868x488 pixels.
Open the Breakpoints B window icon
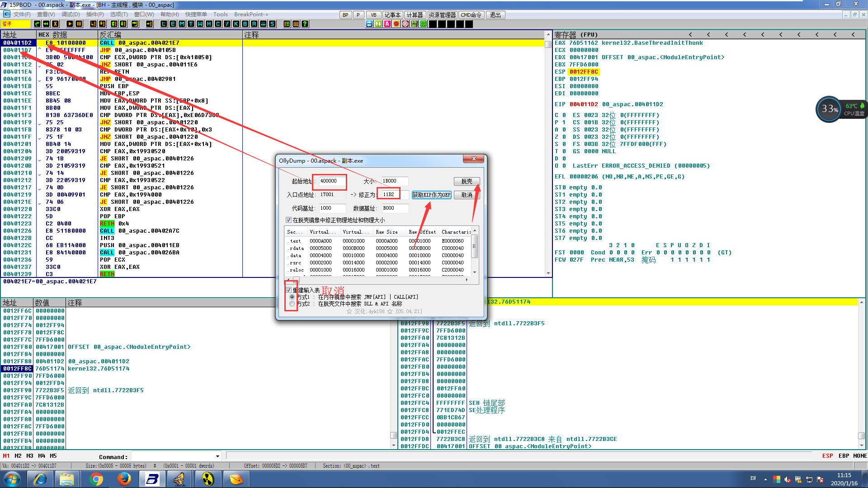[245, 24]
